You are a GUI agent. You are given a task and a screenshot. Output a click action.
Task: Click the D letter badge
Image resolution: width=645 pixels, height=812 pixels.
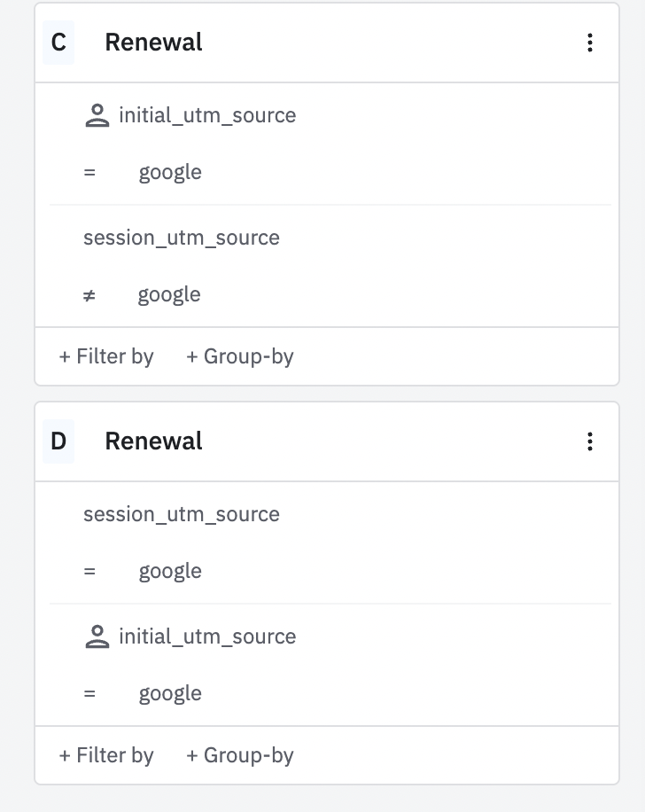[58, 441]
